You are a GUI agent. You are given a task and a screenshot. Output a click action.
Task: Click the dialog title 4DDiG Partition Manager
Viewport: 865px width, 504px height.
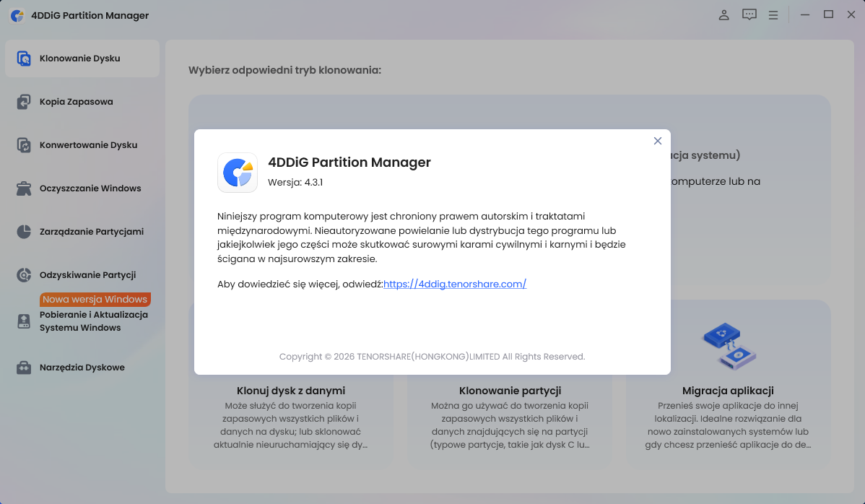click(x=349, y=162)
